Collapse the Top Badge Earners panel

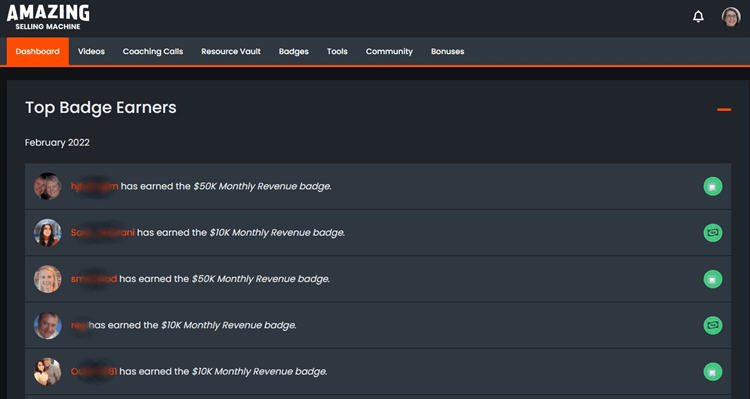pos(724,110)
